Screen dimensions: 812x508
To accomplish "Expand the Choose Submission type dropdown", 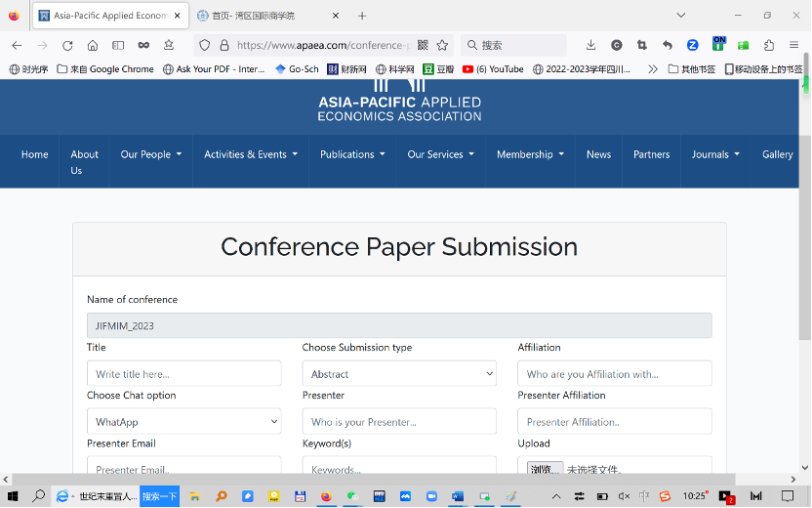I will 399,374.
